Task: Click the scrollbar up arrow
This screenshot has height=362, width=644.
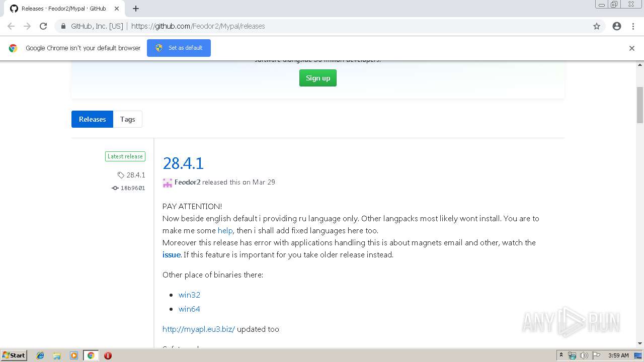Action: 640,65
